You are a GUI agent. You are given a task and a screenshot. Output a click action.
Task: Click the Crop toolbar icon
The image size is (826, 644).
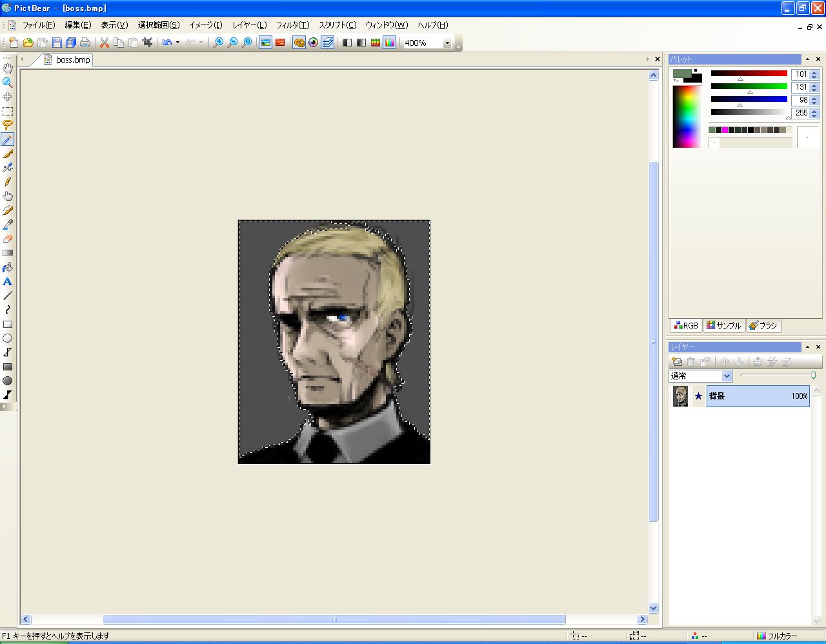[x=147, y=43]
